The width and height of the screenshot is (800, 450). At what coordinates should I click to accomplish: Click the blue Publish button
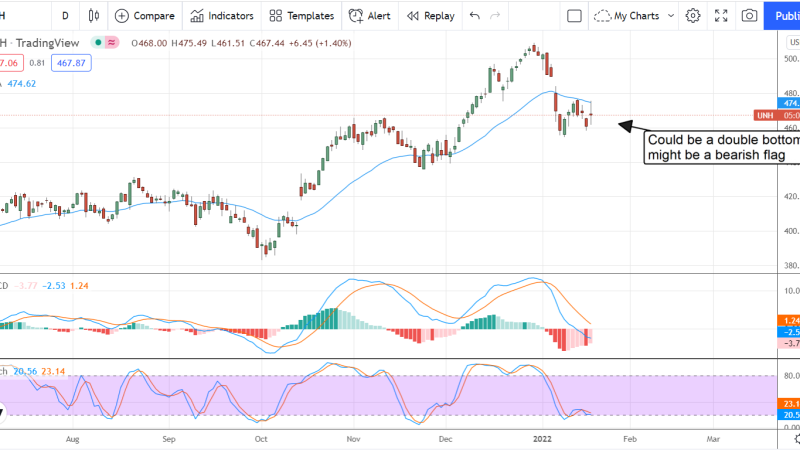pyautogui.click(x=784, y=16)
